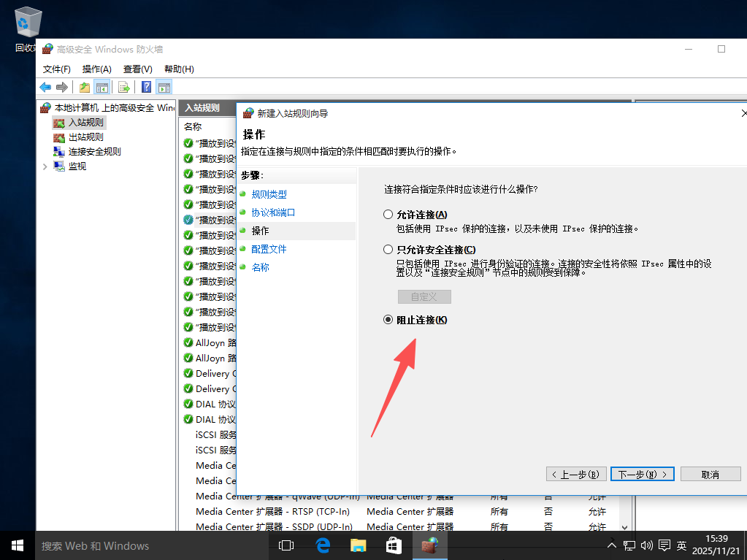The width and height of the screenshot is (747, 560).
Task: Click the Up one level folder icon
Action: point(84,87)
